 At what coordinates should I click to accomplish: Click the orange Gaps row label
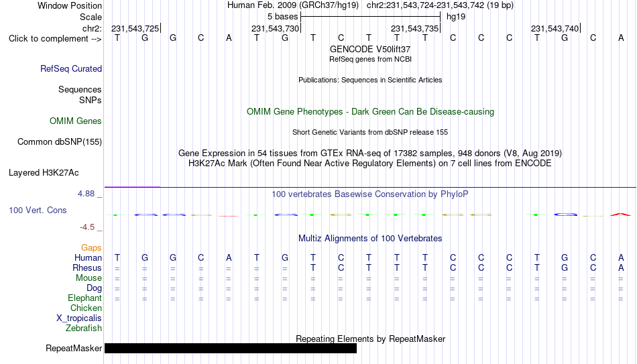[x=91, y=248]
